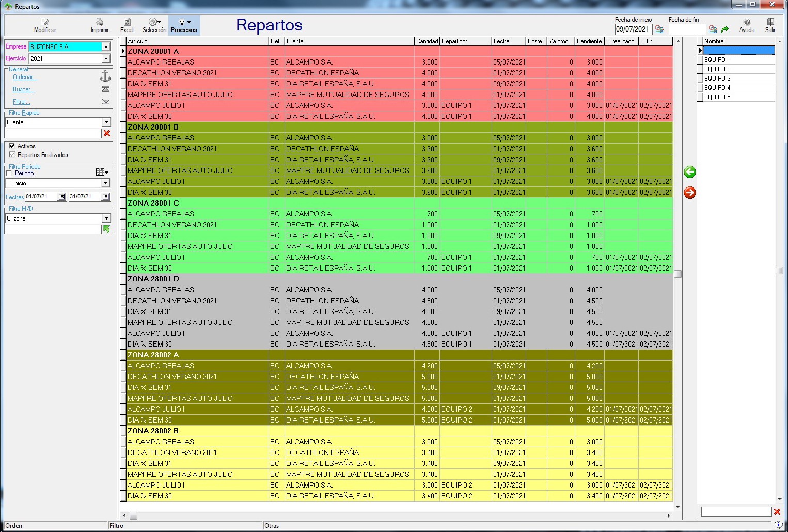Open calendar picker beside Fecha de inicio
Screen dimensions: 788x532
point(659,29)
